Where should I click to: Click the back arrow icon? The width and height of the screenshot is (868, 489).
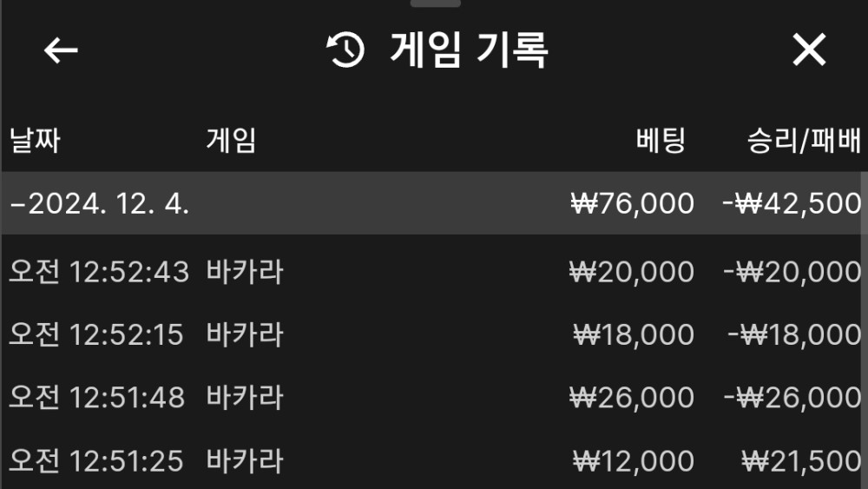coord(61,51)
